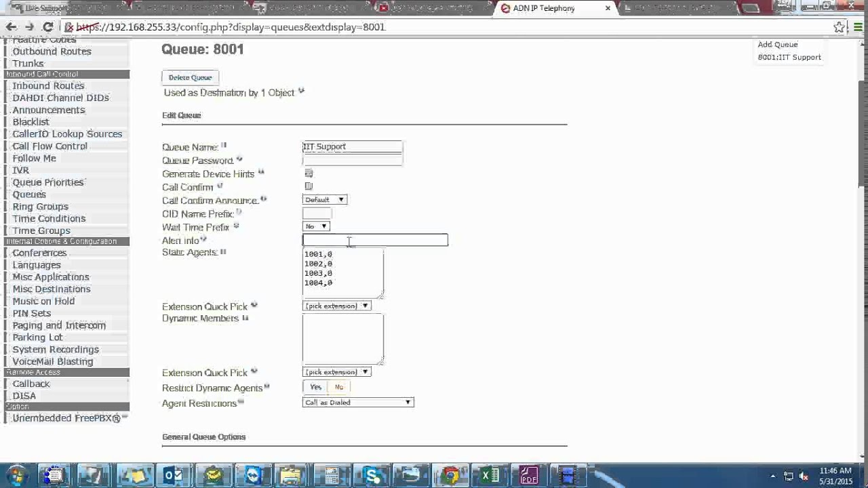Image resolution: width=868 pixels, height=488 pixels.
Task: Switch to Chrome in the taskbar
Action: point(451,475)
